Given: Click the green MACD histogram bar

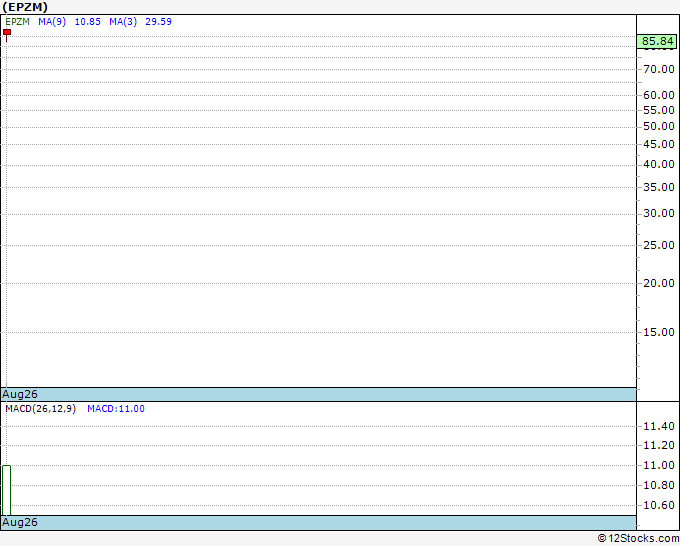Looking at the screenshot, I should click(x=7, y=490).
